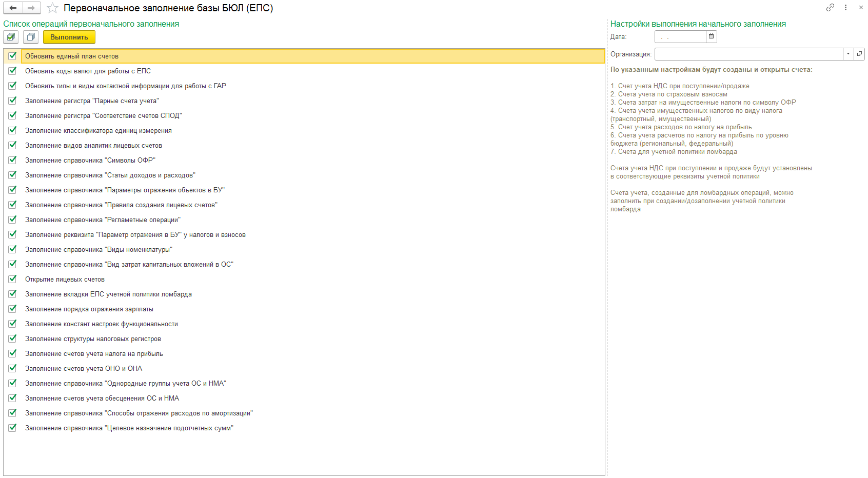Select row 'Заполнение реквизита Параметр отражения в БУ'
868x478 pixels.
[x=304, y=234]
